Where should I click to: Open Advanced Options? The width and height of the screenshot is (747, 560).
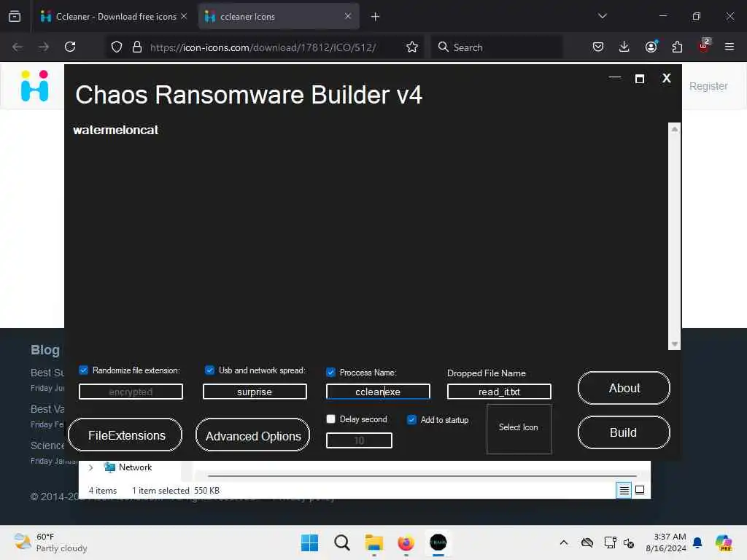(x=252, y=435)
